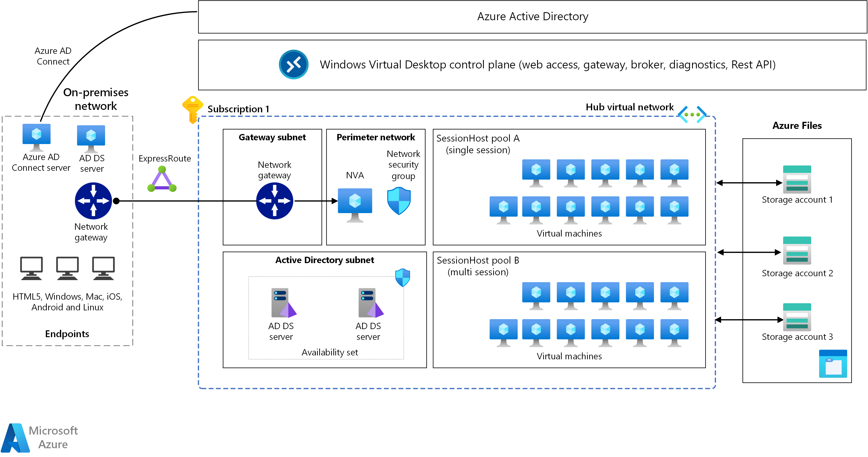The image size is (868, 457).
Task: Click the Storage account 3 icon
Action: 797,317
